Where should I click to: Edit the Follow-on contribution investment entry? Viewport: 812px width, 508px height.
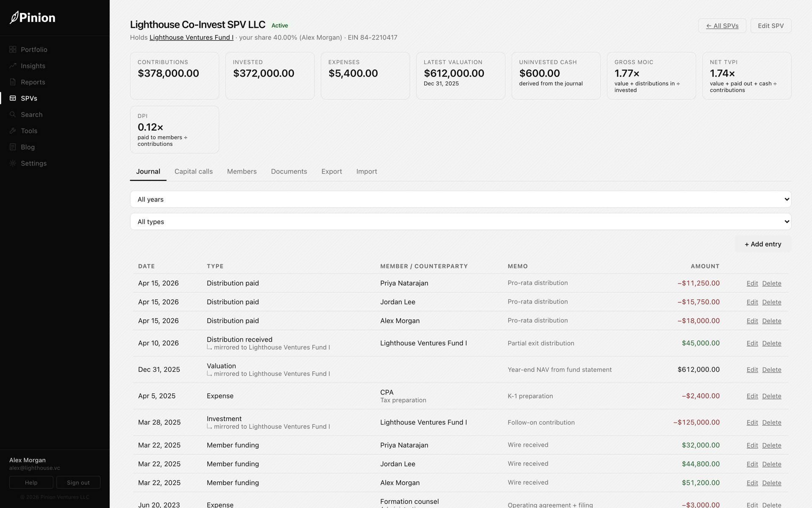click(752, 422)
